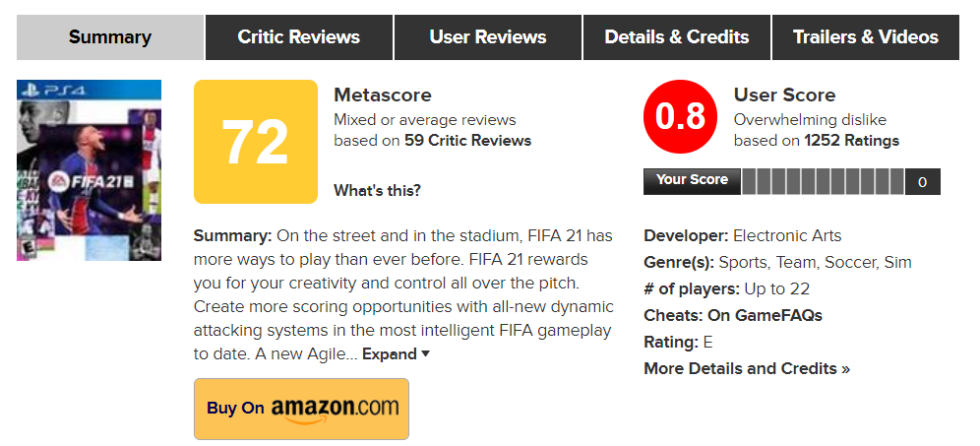Image resolution: width=980 pixels, height=446 pixels.
Task: Click the red User Score 0.8 circle
Action: pyautogui.click(x=681, y=116)
